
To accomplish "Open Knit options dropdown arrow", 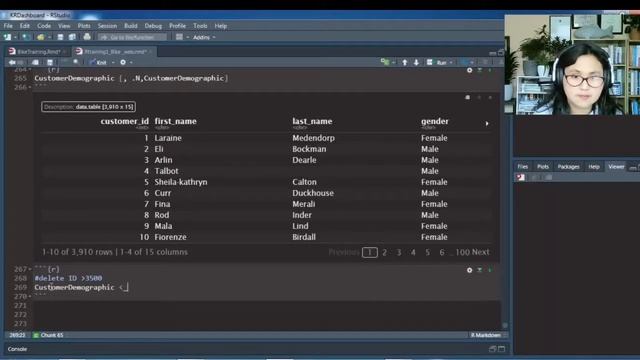I will 113,62.
